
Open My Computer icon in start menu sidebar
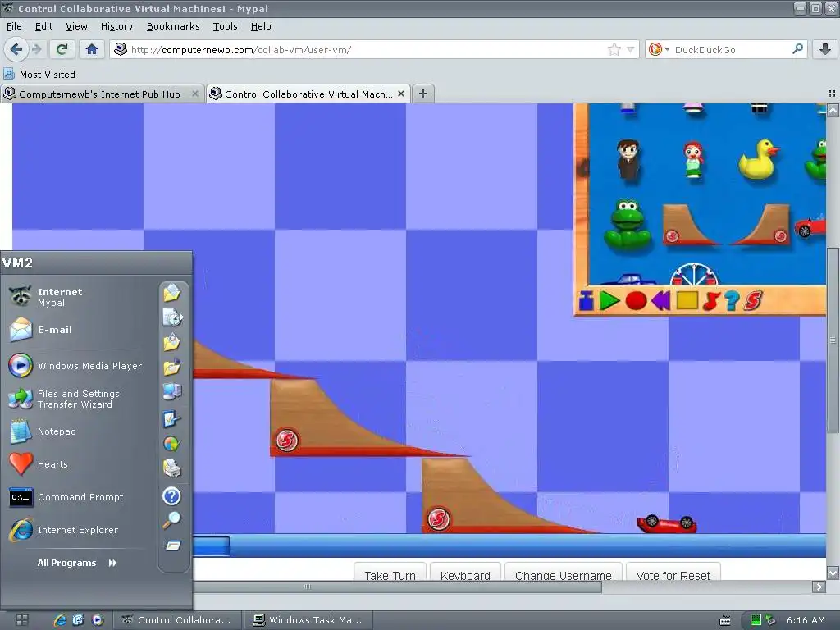click(x=172, y=393)
